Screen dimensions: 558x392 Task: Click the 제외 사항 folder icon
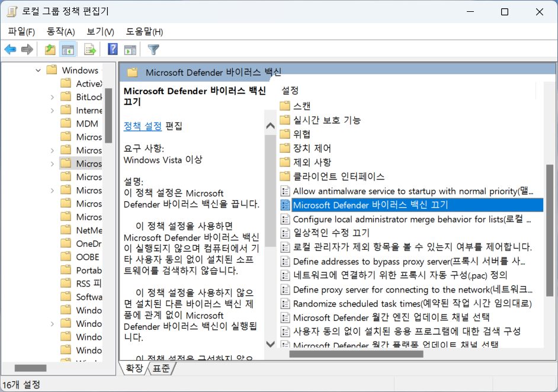[x=285, y=162]
